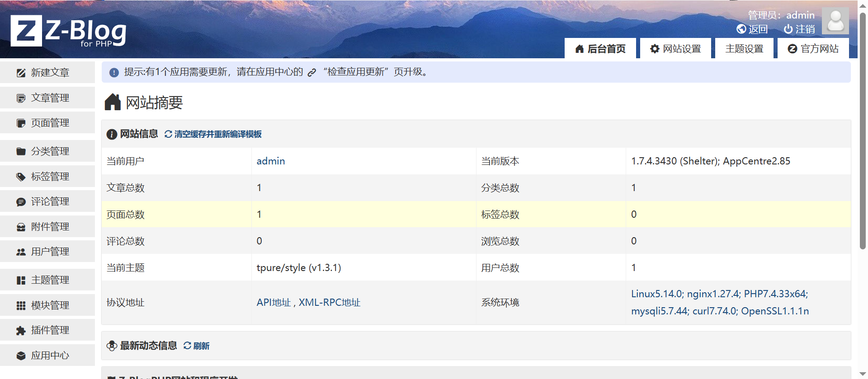The image size is (868, 379).
Task: Click the 网站信息 info circle icon
Action: pyautogui.click(x=112, y=134)
